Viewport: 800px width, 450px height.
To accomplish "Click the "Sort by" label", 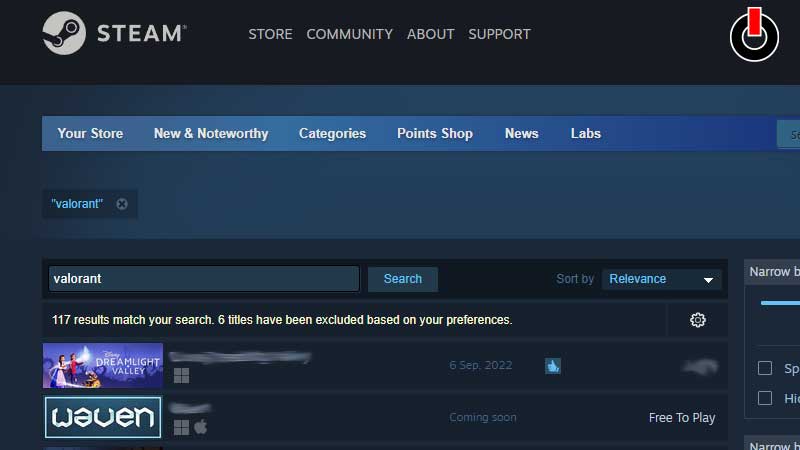I will click(x=575, y=279).
